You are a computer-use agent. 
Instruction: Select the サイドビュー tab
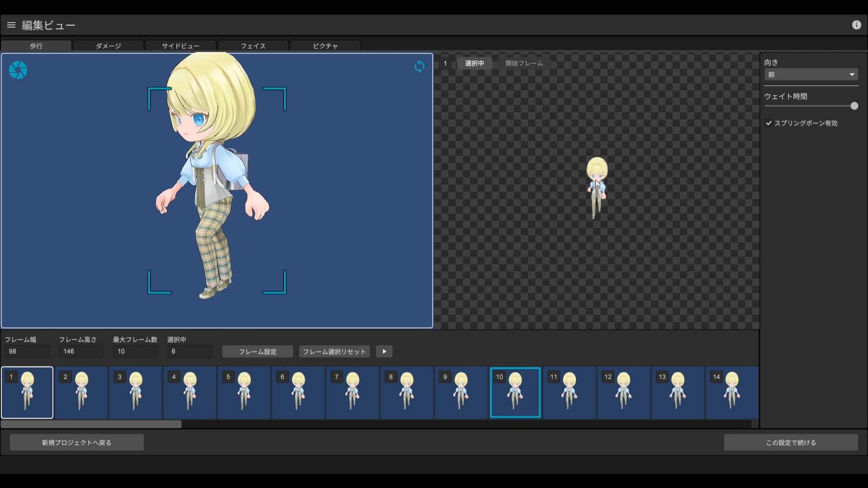point(180,46)
